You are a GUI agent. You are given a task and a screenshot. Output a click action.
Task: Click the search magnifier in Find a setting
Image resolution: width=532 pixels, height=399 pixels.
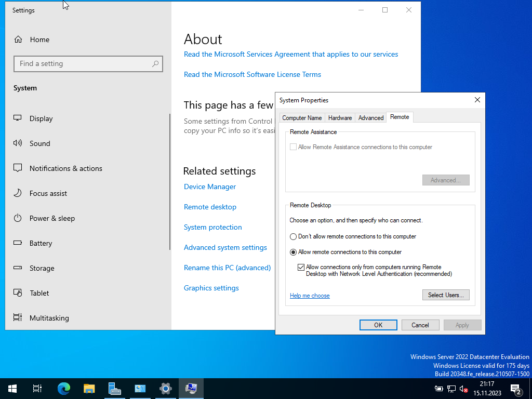click(155, 64)
